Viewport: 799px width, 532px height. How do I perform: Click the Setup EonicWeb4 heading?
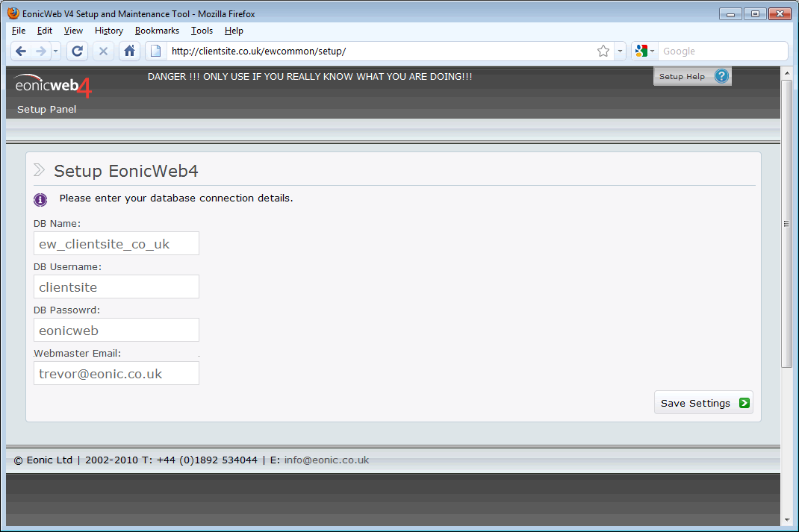(126, 171)
